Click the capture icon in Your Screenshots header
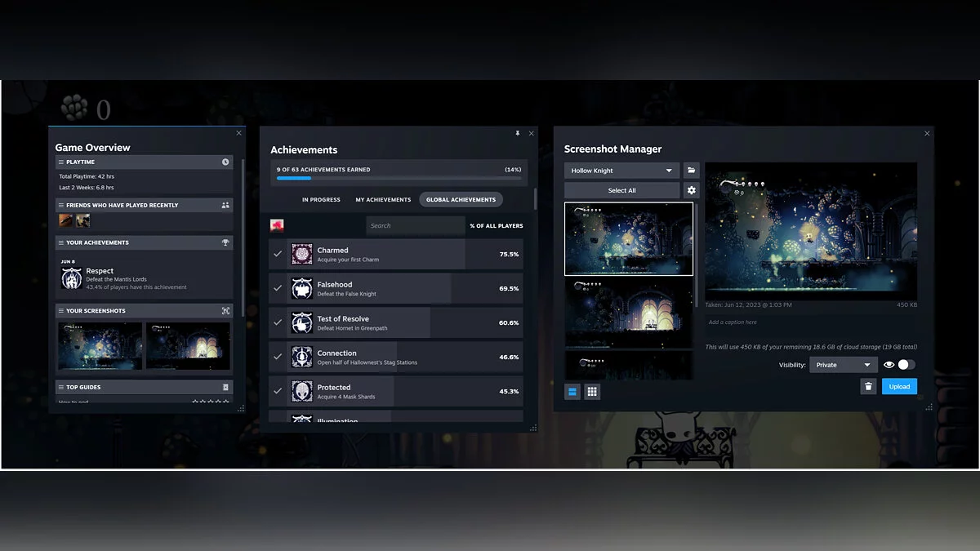 click(x=225, y=311)
